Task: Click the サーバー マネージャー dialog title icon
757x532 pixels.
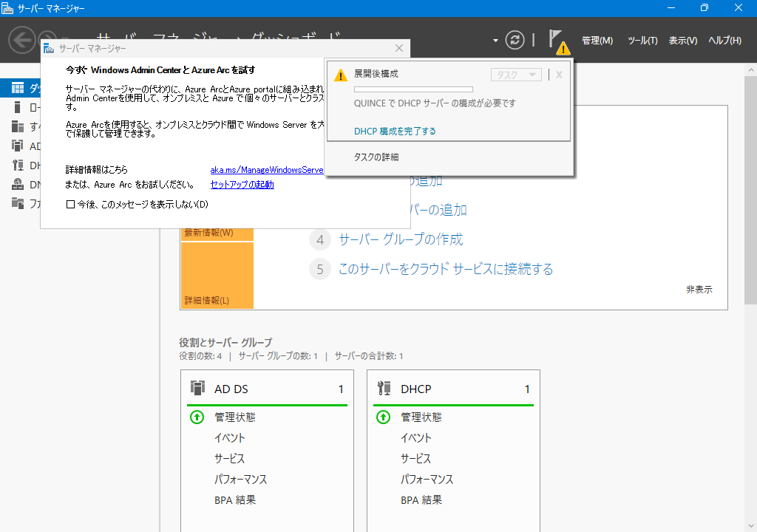Action: (49, 48)
